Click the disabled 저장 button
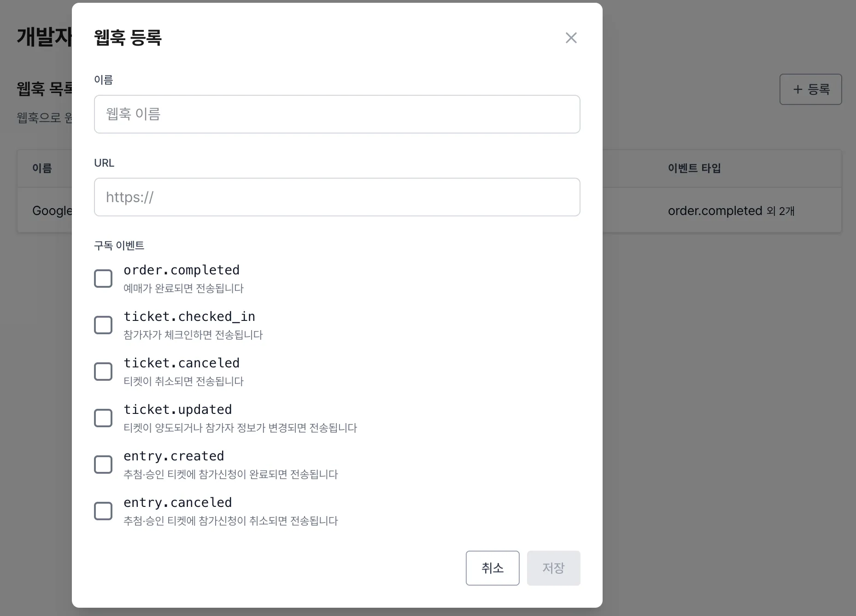 [553, 568]
